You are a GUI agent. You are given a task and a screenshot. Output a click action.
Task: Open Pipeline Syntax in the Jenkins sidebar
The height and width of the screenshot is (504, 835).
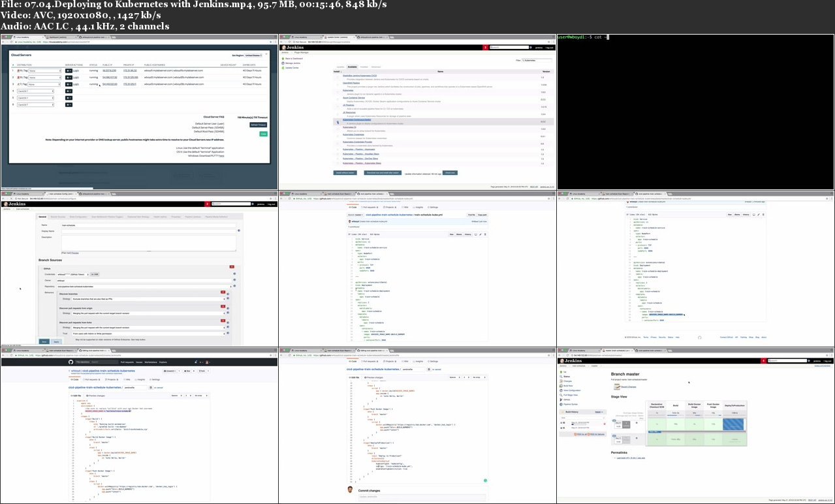click(569, 404)
